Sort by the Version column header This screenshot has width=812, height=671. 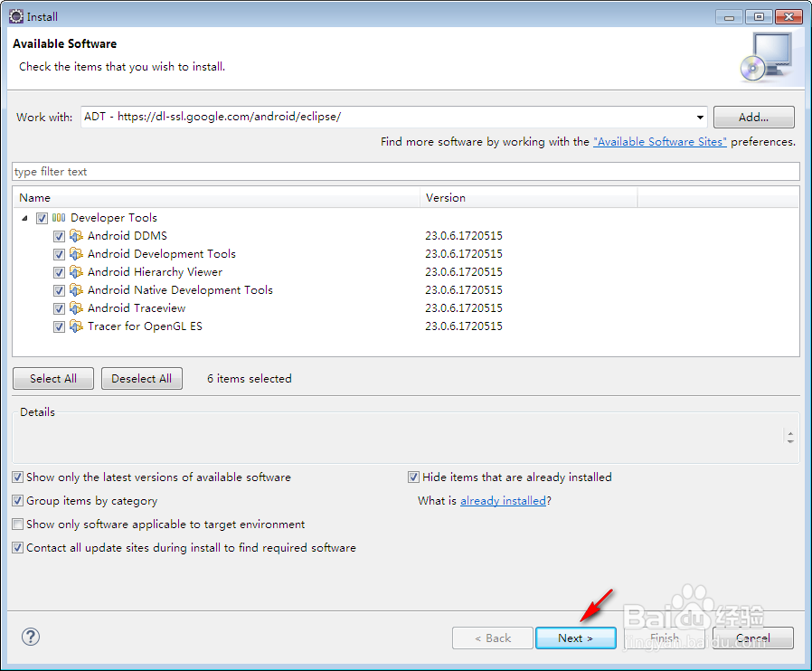pyautogui.click(x=529, y=198)
